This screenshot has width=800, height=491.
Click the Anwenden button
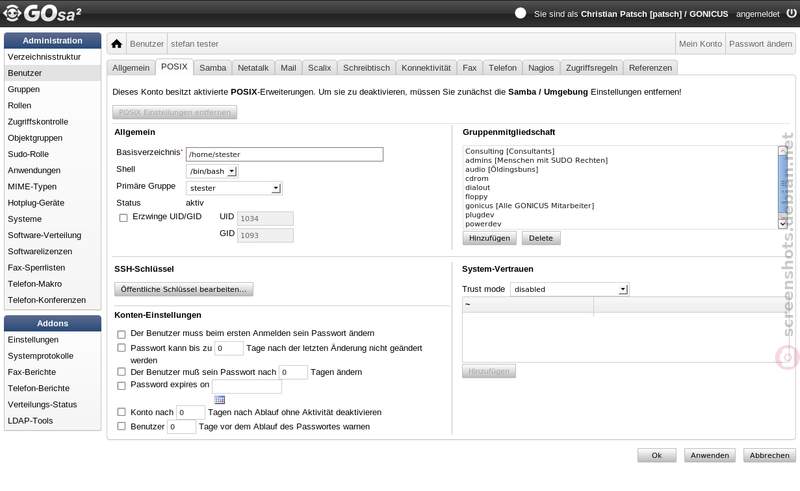[x=710, y=455]
